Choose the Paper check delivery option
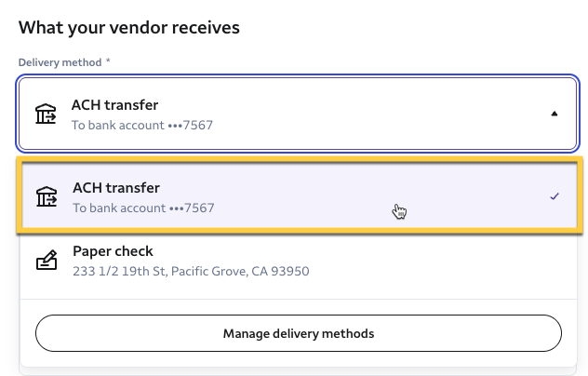The height and width of the screenshot is (376, 588). point(298,262)
